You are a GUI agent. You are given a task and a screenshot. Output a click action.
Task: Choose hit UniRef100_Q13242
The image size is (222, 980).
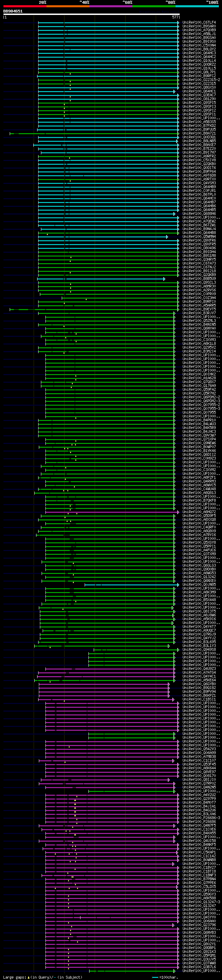199,577
